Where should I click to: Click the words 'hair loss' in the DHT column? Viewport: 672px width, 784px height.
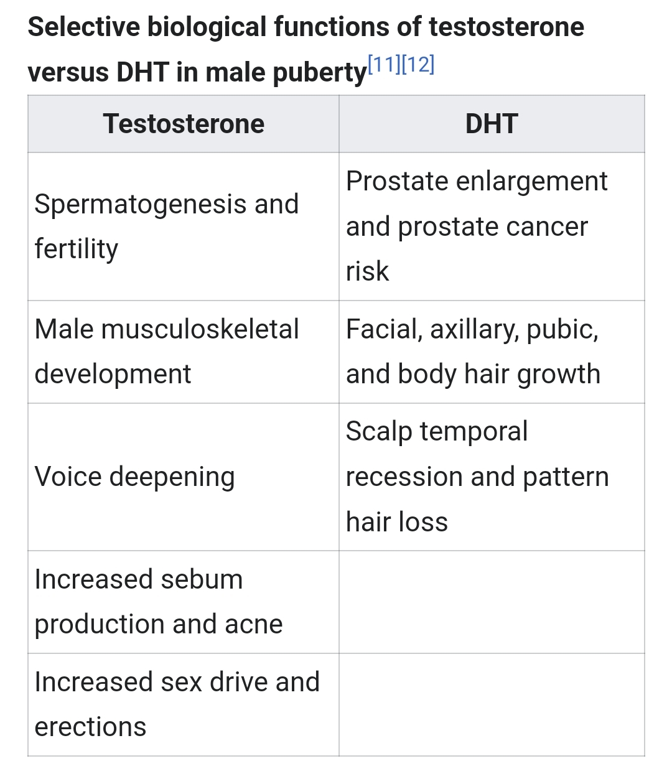(397, 522)
